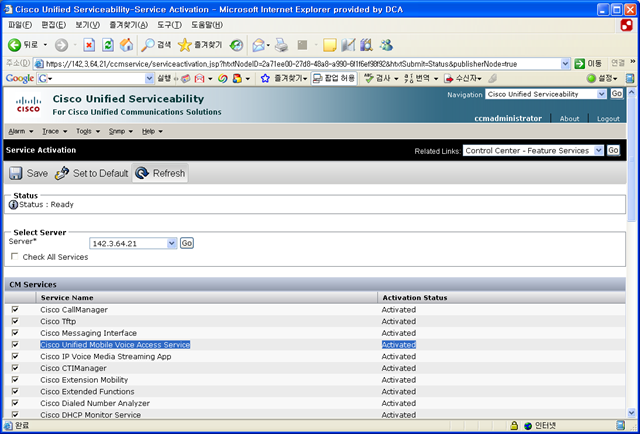Click the 이동 button next to address bar

(588, 64)
